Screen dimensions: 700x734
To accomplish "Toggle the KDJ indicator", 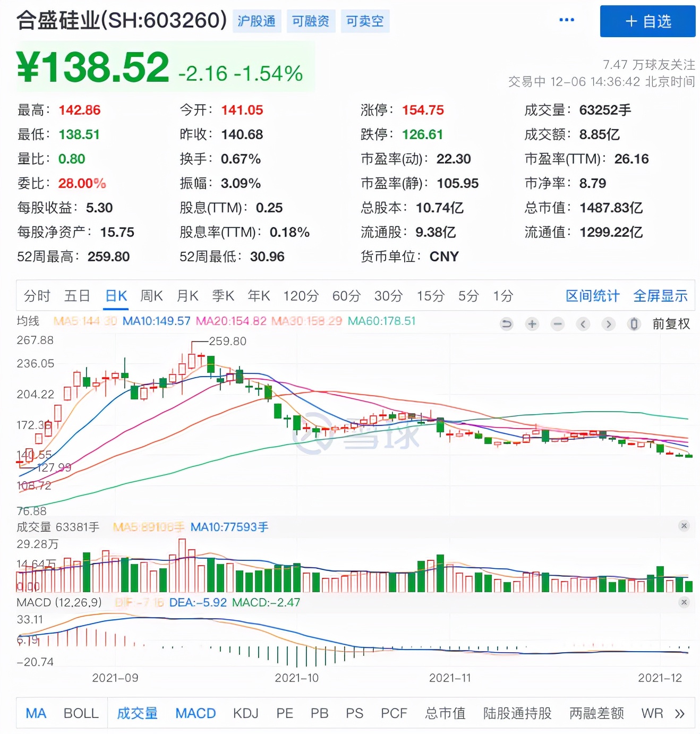I will (245, 713).
